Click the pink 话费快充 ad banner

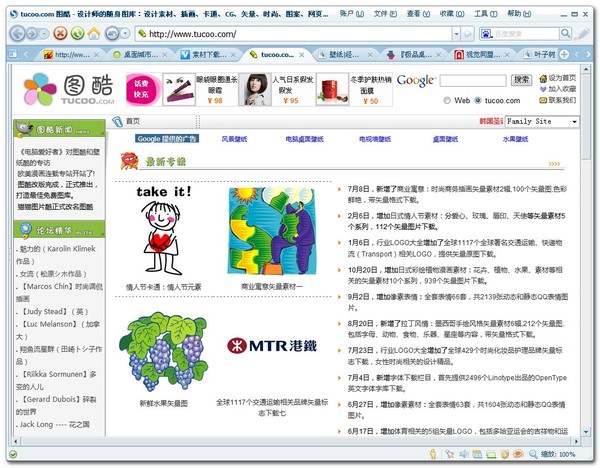pos(143,89)
